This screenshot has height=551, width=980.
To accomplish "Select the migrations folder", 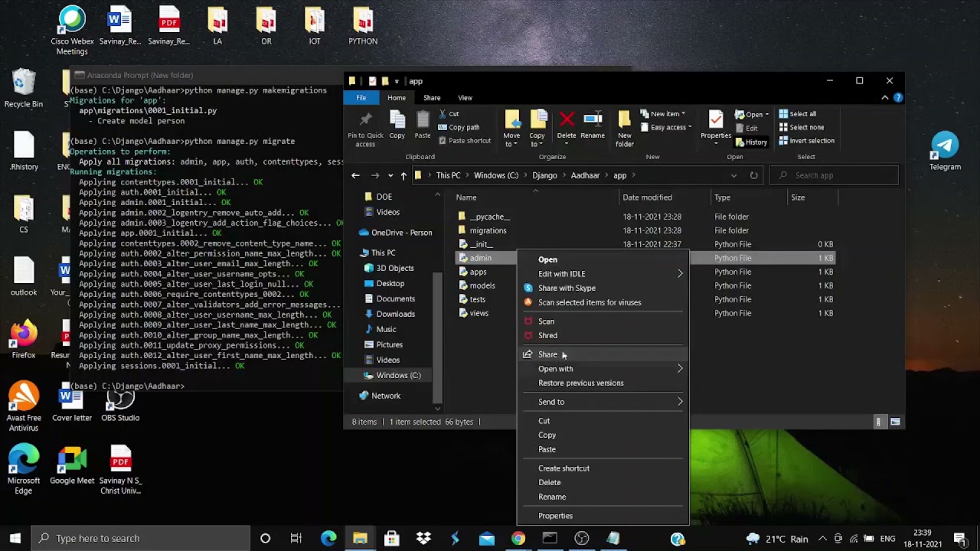I will 488,230.
